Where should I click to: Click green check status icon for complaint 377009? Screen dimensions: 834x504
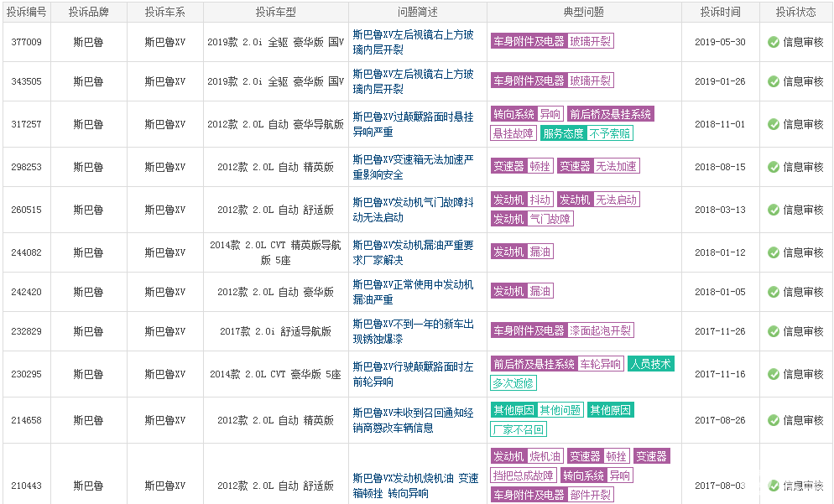[x=774, y=43]
